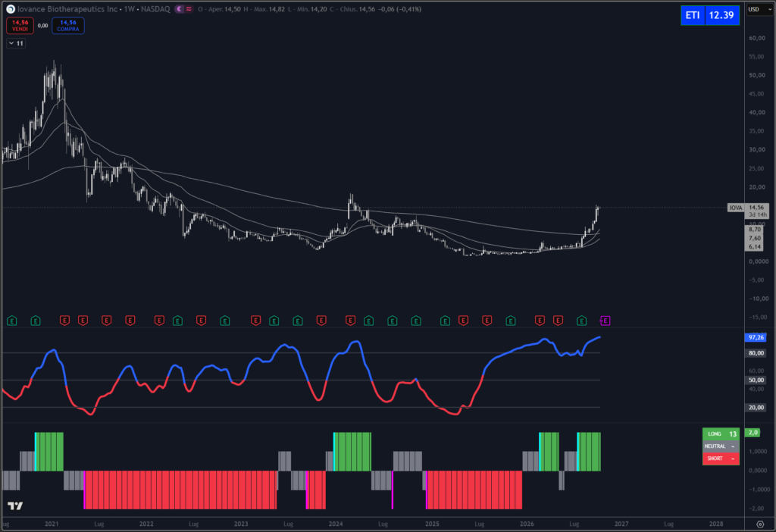Open chart settings via the bottom-right gear icon
The image size is (776, 532).
pos(760,524)
